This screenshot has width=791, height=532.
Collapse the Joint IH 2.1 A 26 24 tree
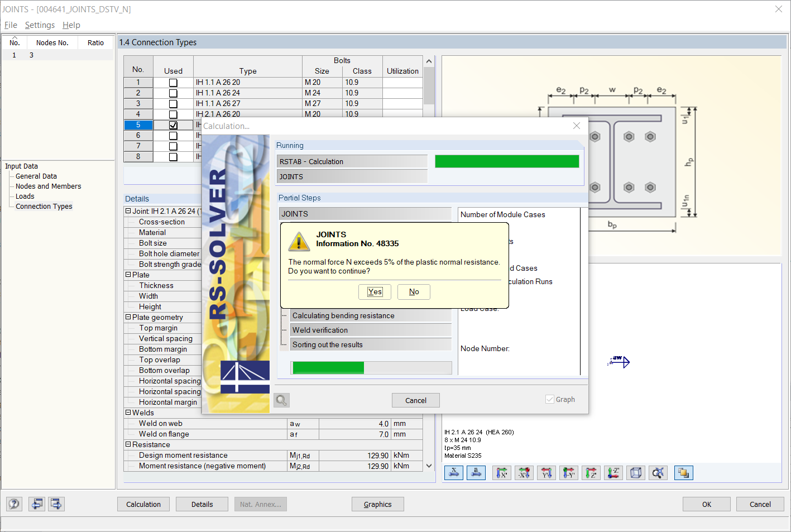pos(127,210)
